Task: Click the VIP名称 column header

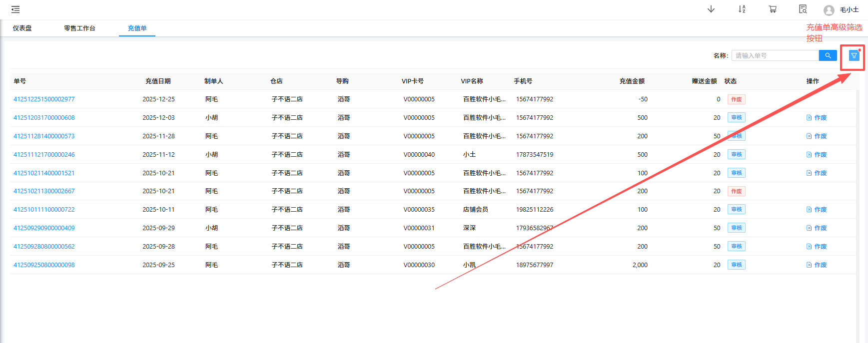Action: pyautogui.click(x=472, y=81)
